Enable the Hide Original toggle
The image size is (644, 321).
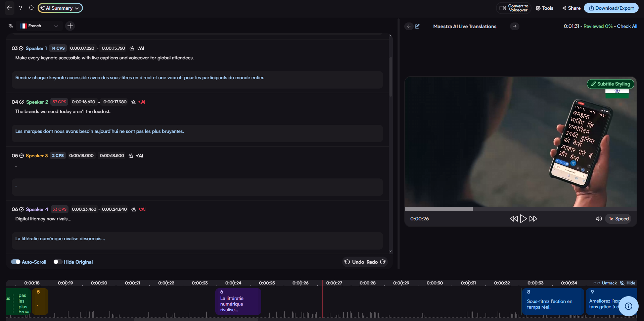click(58, 262)
